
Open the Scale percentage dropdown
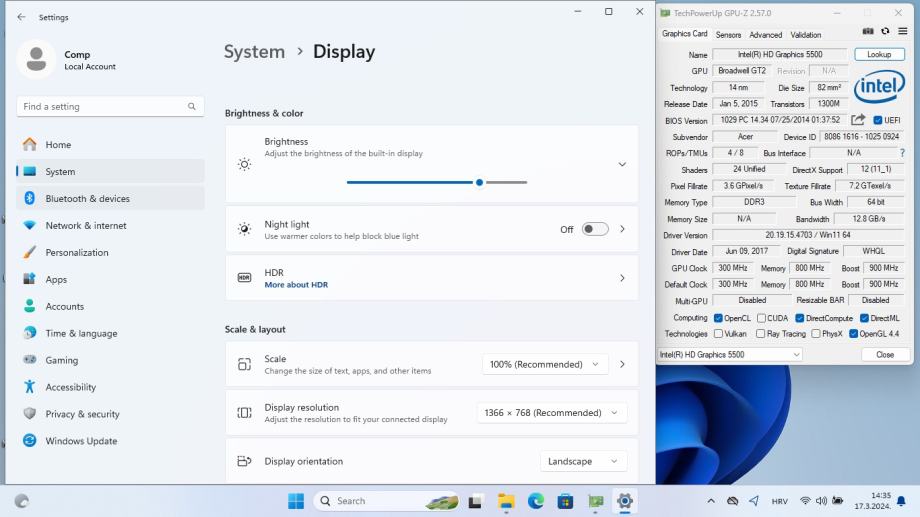tap(544, 364)
